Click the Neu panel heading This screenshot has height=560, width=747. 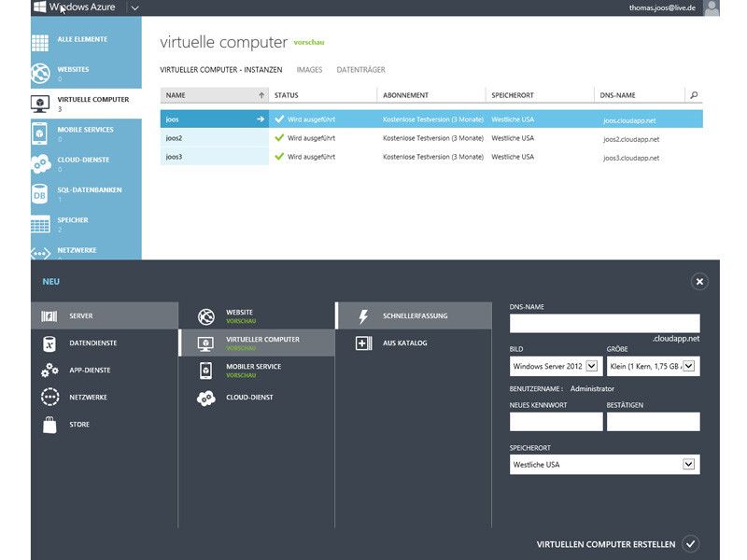(51, 282)
